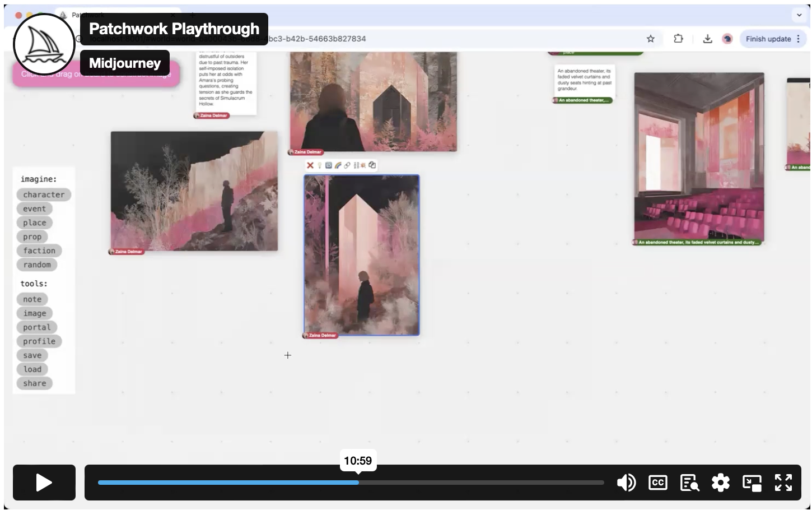Open video settings gear

point(721,483)
